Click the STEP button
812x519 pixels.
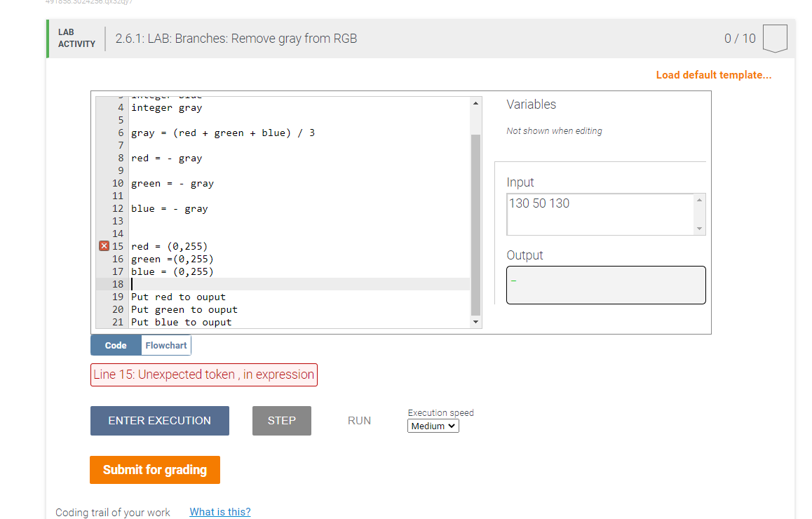pos(281,420)
